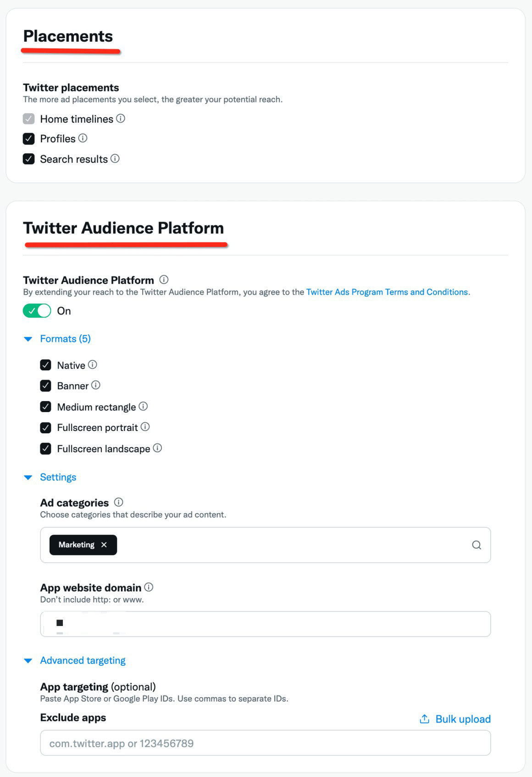This screenshot has width=532, height=777.
Task: Disable the Banner format checkbox
Action: click(x=46, y=386)
